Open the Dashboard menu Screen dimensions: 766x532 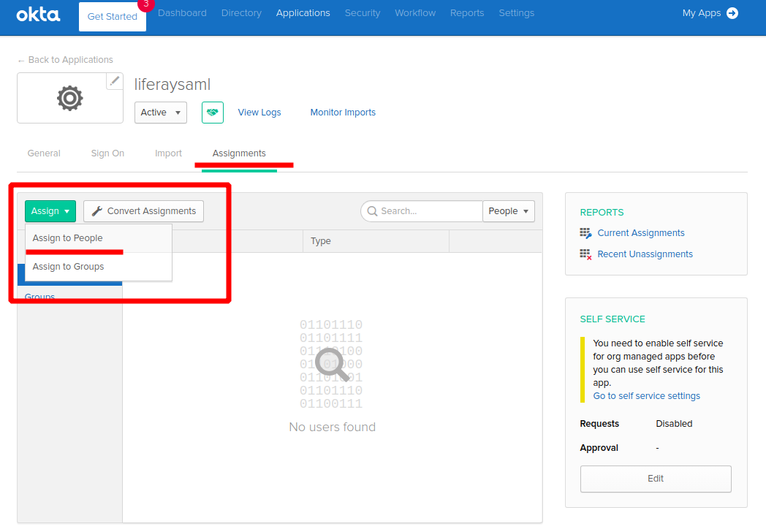(x=182, y=13)
